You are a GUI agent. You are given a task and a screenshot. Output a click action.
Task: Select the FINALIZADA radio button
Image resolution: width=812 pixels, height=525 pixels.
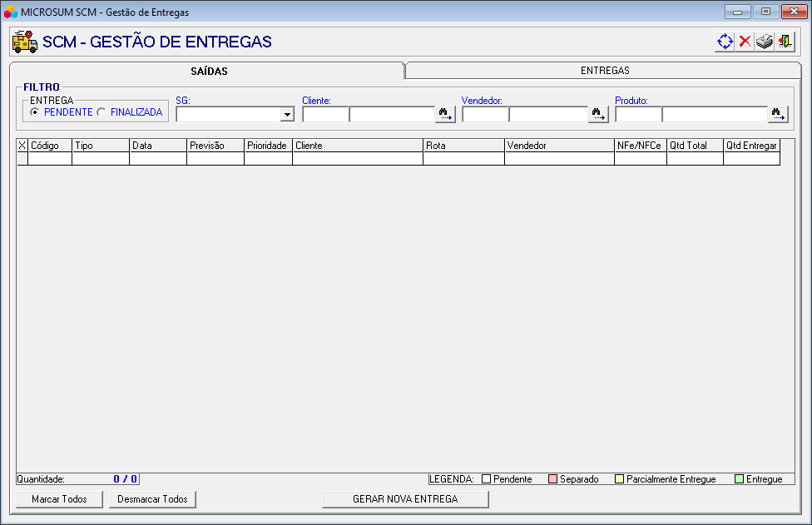click(101, 112)
